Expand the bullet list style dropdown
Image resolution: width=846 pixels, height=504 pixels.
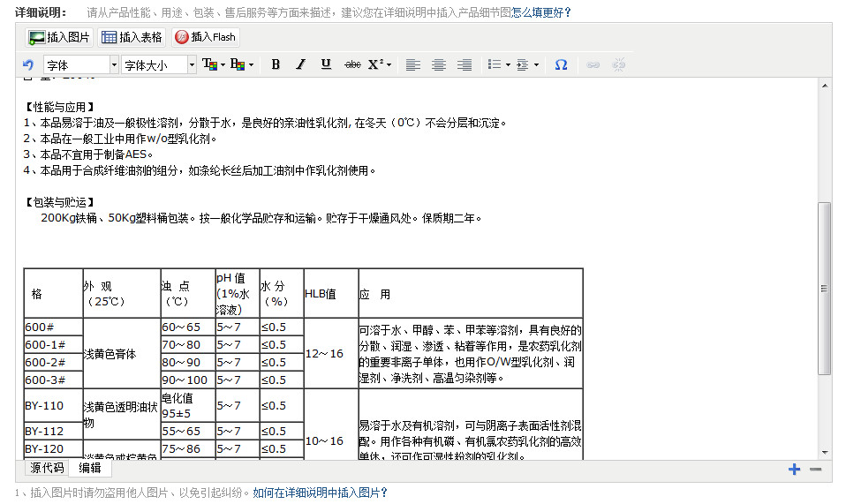point(508,65)
